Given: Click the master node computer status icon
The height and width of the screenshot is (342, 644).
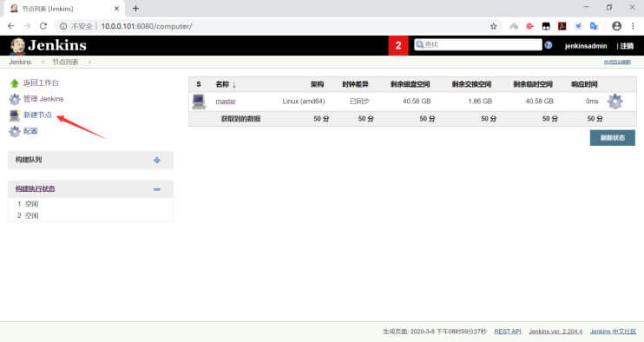Looking at the screenshot, I should [199, 102].
